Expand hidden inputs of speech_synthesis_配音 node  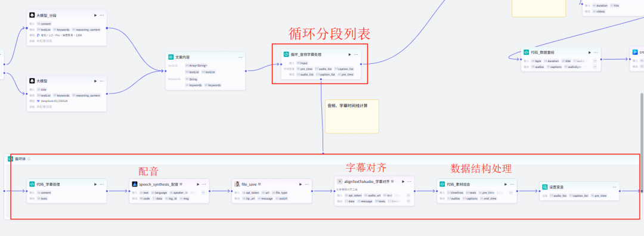point(204,192)
